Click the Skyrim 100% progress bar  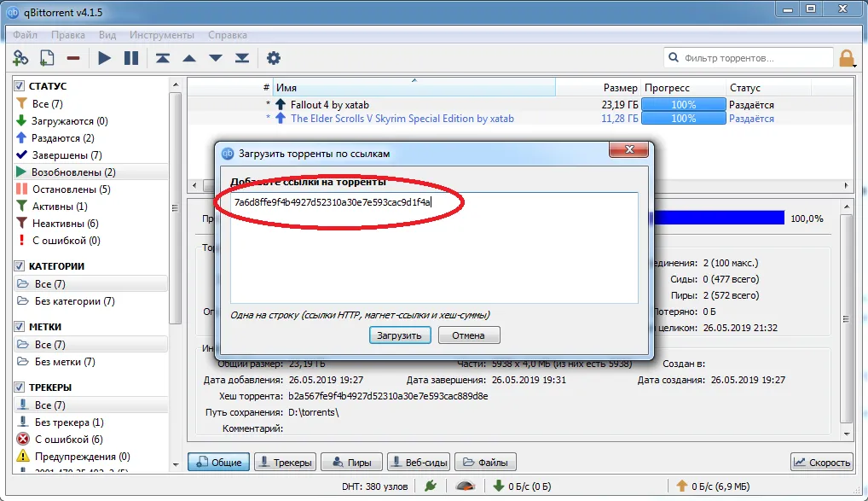(683, 119)
